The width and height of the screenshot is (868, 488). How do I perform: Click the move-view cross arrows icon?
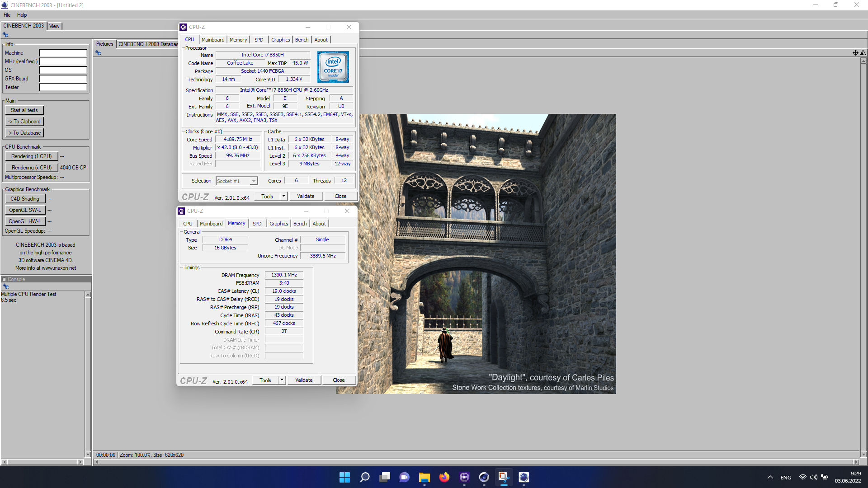(855, 53)
